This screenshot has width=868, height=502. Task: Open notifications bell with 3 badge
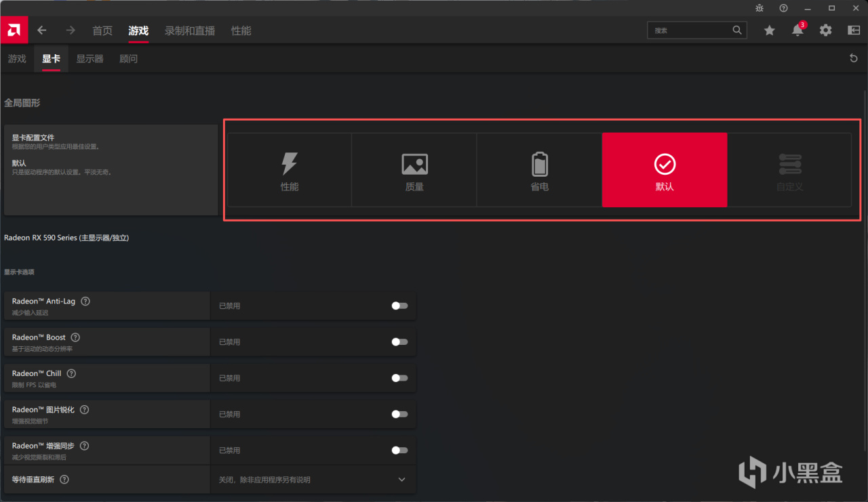point(798,30)
